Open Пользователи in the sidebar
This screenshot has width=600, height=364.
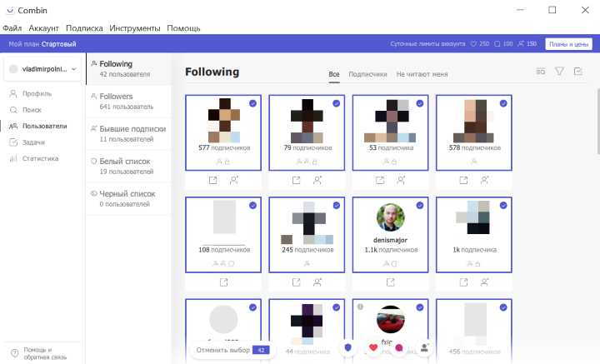44,126
